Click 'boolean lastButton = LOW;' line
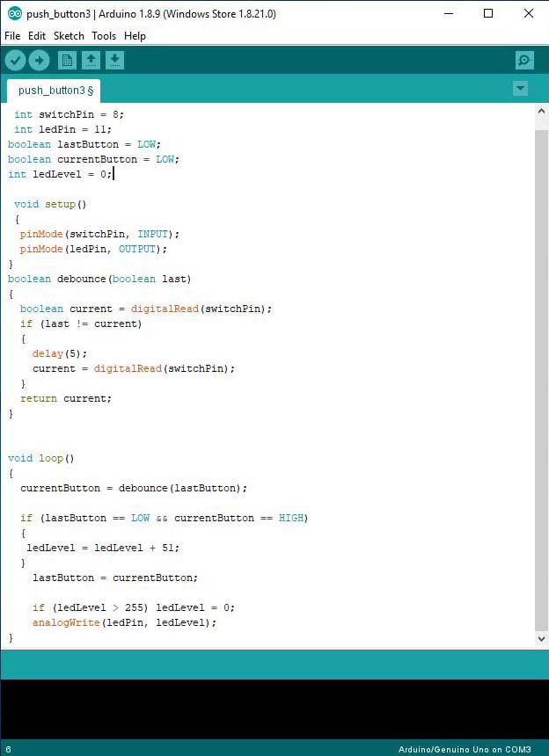Image resolution: width=549 pixels, height=756 pixels. pos(84,144)
